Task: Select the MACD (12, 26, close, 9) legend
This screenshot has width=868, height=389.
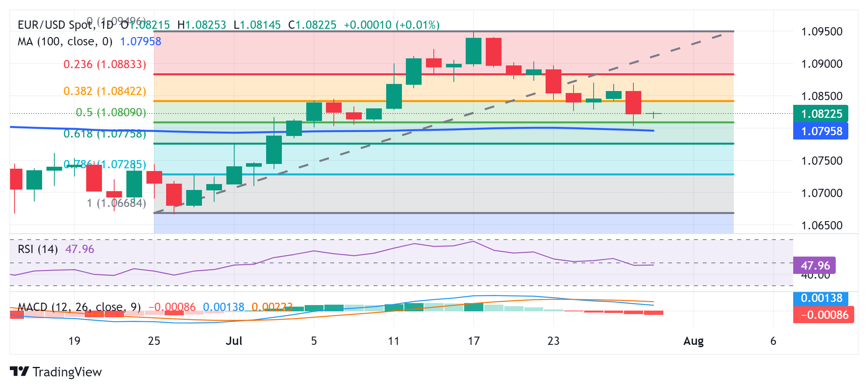Action: pos(79,307)
